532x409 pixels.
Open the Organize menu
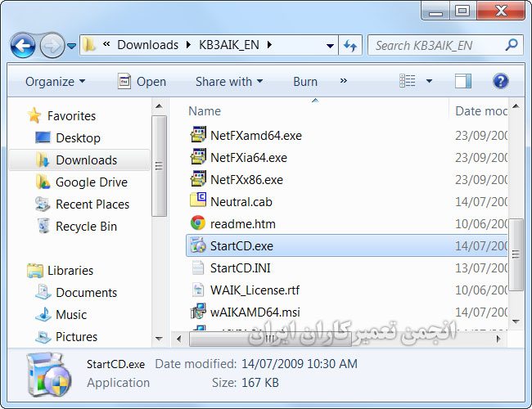coord(56,82)
